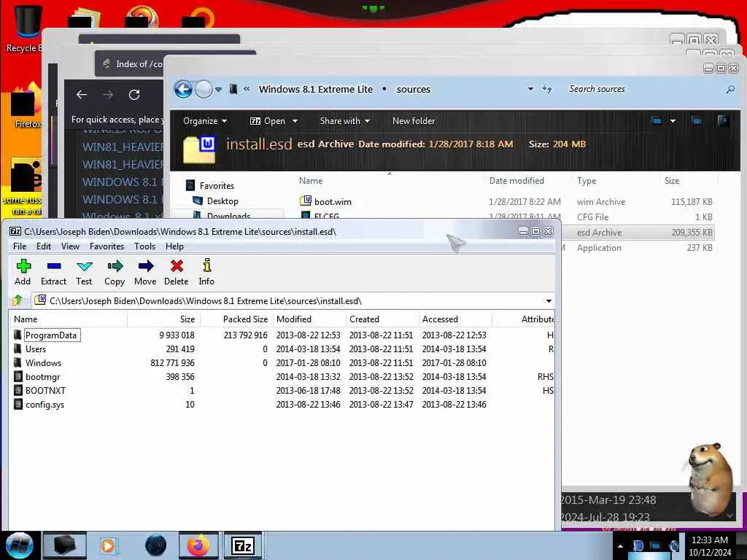
Task: Select the Windows folder row
Action: (x=281, y=363)
